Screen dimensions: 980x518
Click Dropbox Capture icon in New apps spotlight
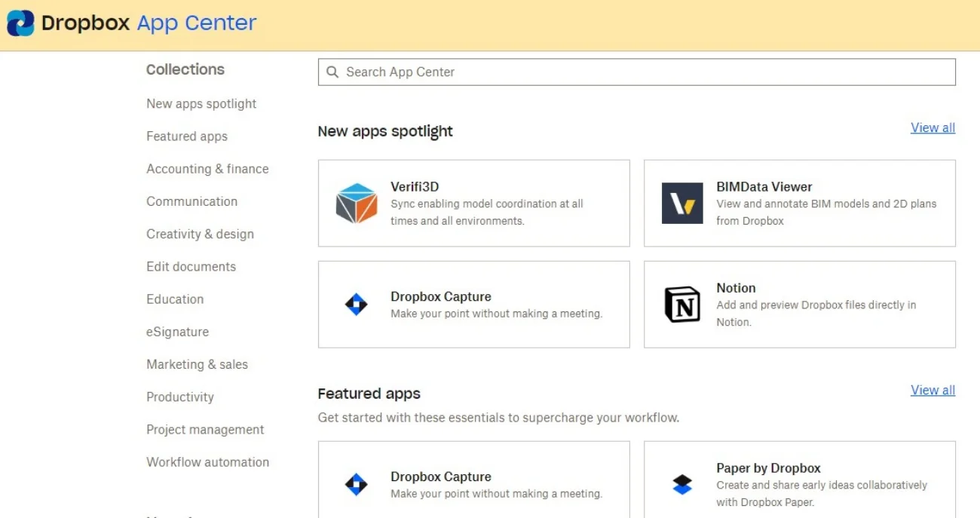(x=357, y=305)
